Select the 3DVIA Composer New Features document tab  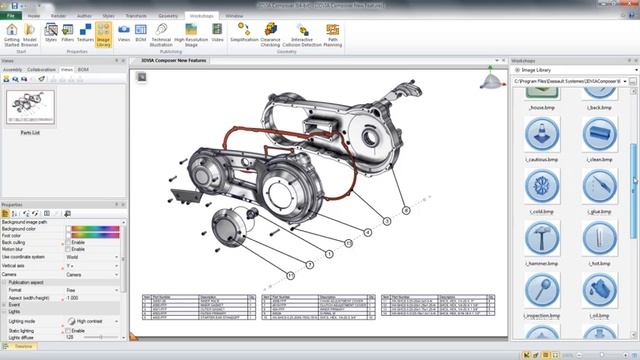point(173,60)
